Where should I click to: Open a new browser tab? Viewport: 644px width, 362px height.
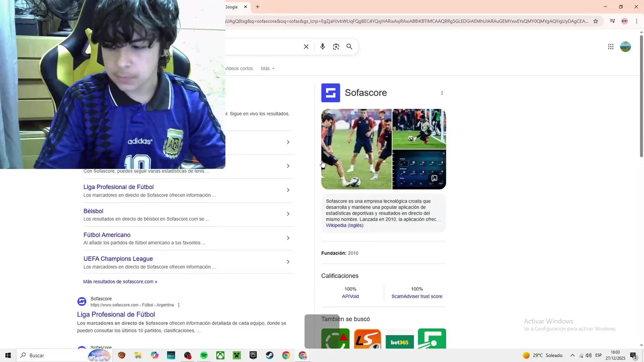[258, 7]
